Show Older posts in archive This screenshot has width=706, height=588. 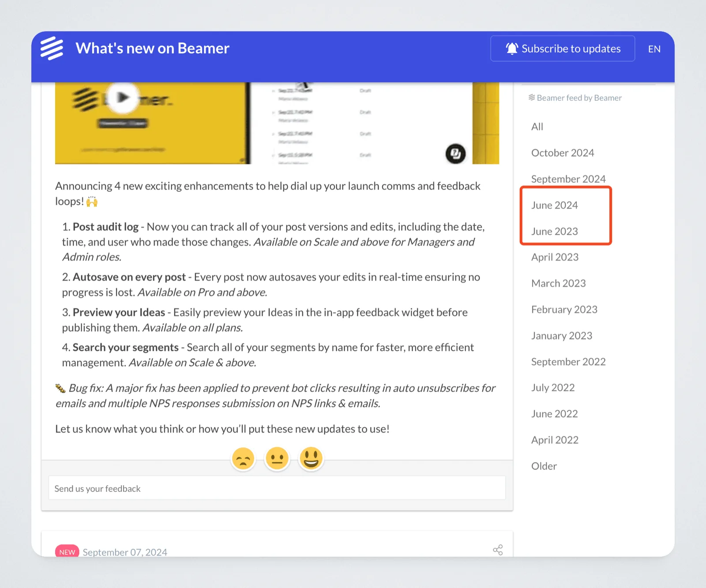pyautogui.click(x=544, y=466)
